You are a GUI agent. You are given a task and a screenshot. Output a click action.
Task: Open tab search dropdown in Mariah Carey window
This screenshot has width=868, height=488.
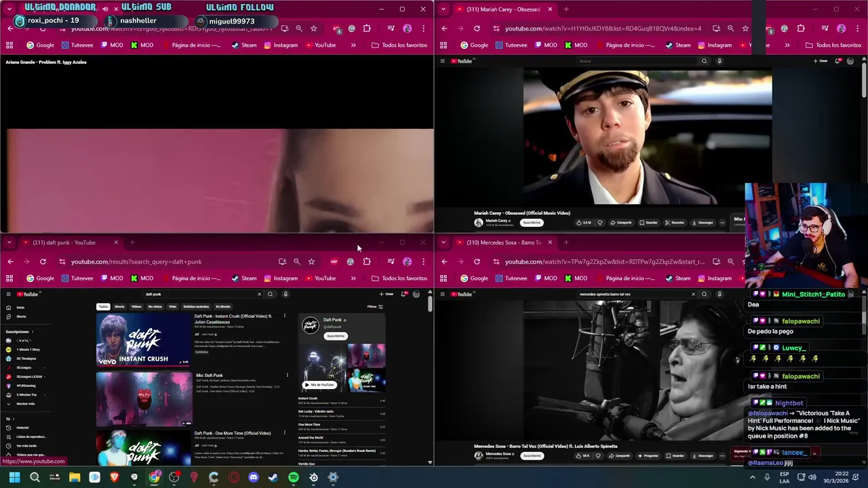(444, 9)
